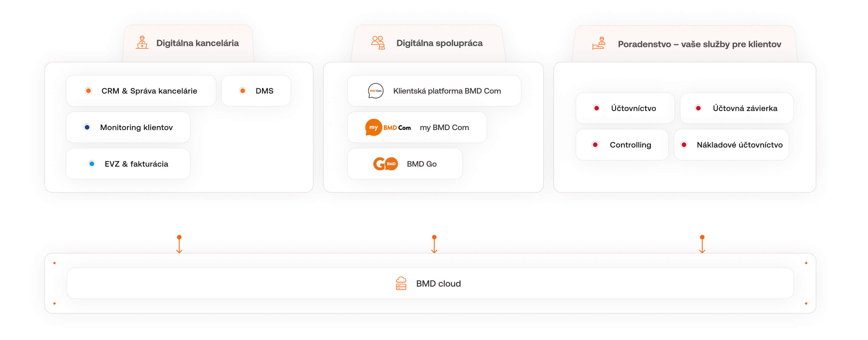Image resolution: width=868 pixels, height=340 pixels.
Task: Click the Poradenstvo hand-service icon
Action: [x=599, y=44]
